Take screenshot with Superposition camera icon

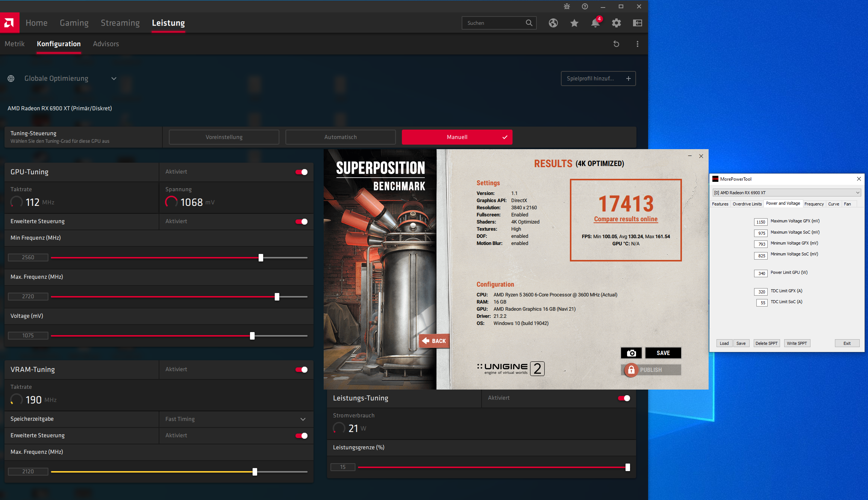coord(631,353)
